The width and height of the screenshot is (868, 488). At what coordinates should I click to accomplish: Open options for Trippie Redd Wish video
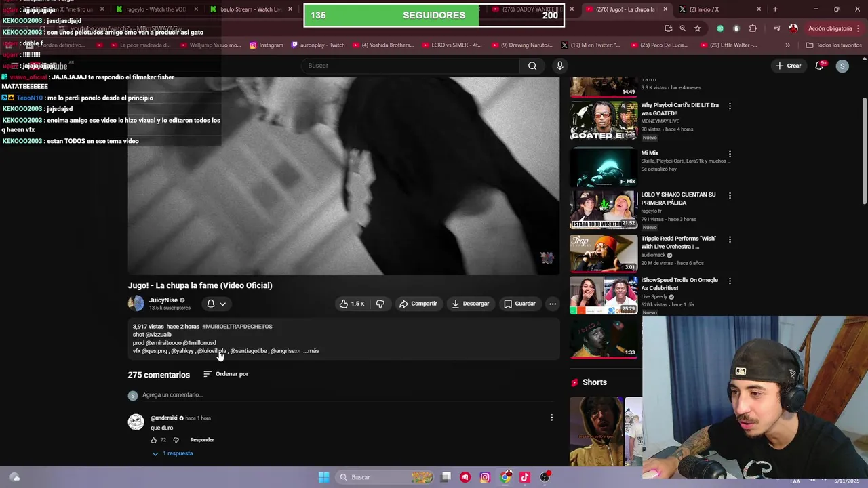click(730, 239)
